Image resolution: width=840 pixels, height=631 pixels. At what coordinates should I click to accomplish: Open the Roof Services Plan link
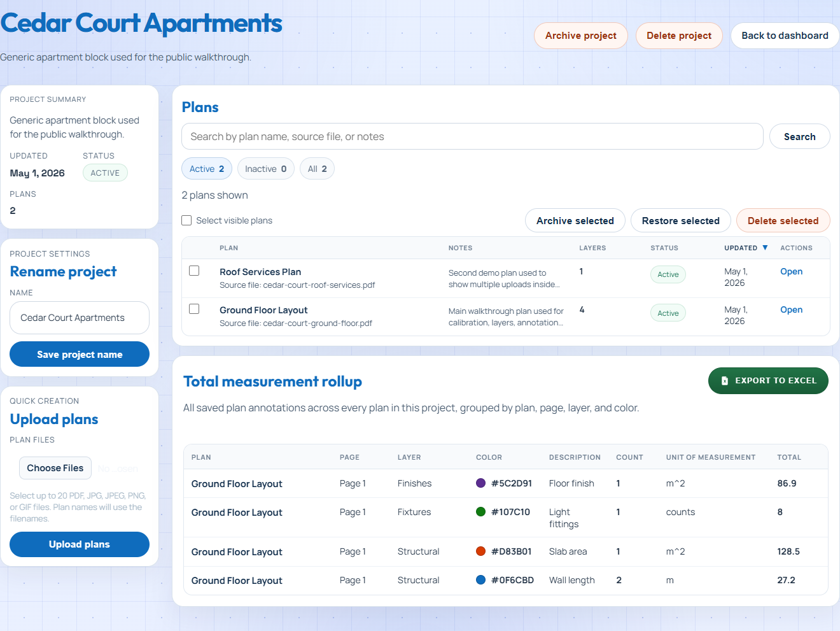pyautogui.click(x=791, y=271)
